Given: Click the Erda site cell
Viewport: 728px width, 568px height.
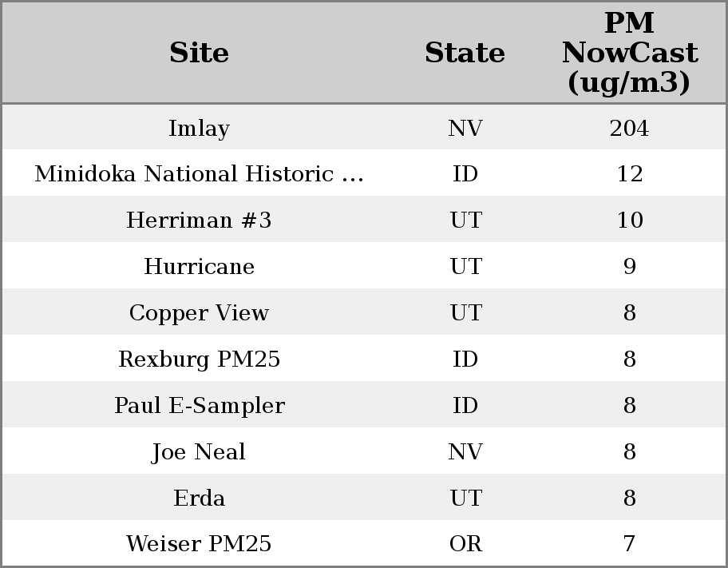Looking at the screenshot, I should tap(199, 498).
